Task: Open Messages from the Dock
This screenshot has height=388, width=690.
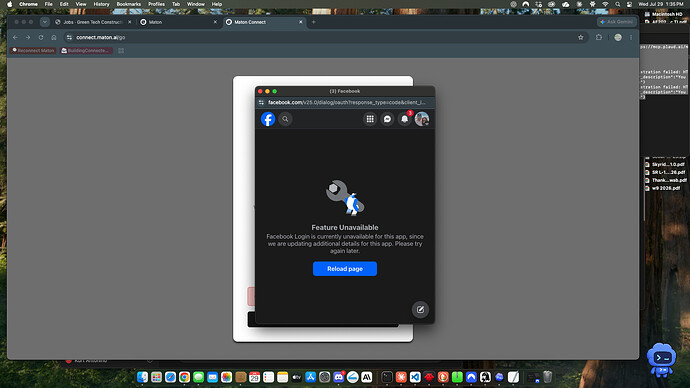Action: pyautogui.click(x=198, y=377)
